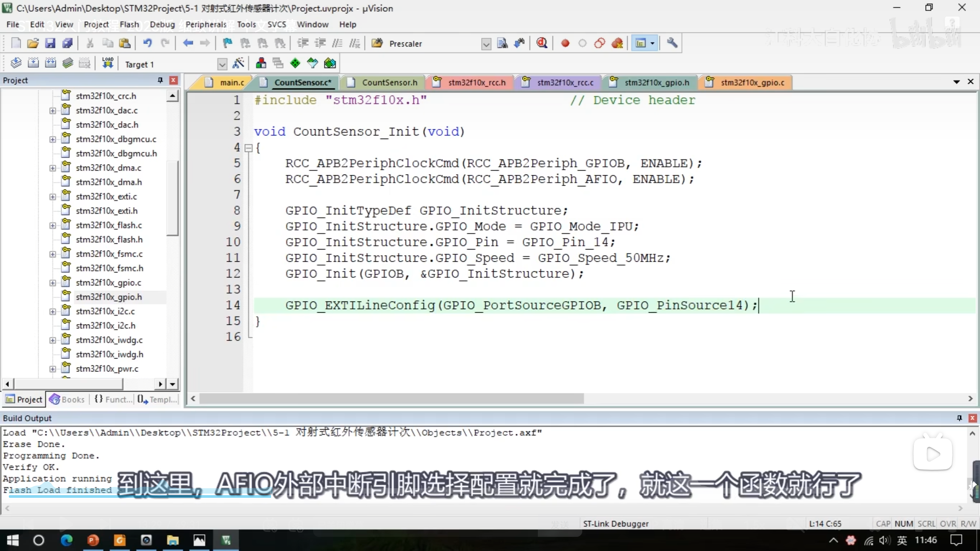Toggle pin on Project panel
Viewport: 980px width, 551px height.
160,80
